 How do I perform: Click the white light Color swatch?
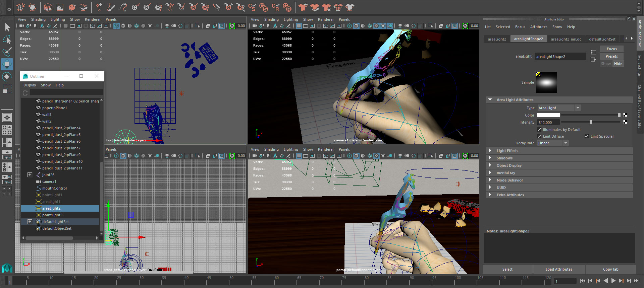548,115
